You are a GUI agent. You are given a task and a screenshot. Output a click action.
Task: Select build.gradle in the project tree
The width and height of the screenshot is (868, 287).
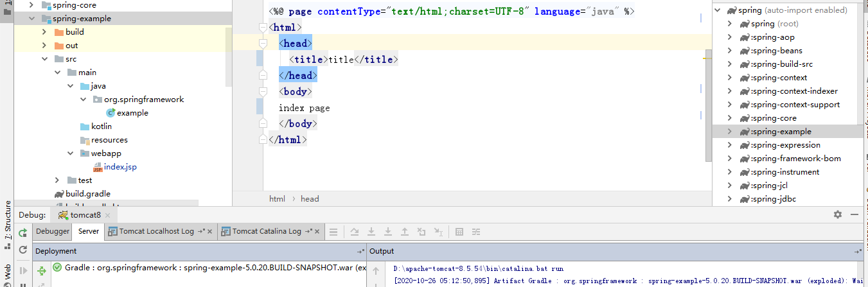(x=87, y=194)
